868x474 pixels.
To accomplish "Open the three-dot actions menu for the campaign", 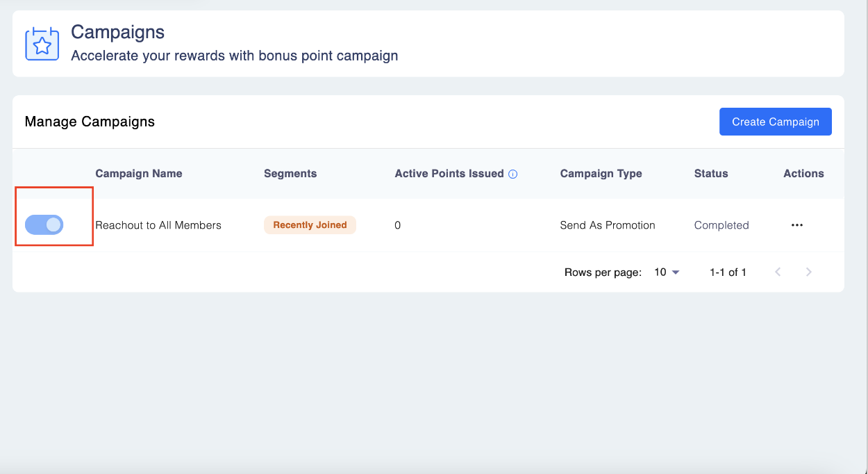I will click(797, 225).
